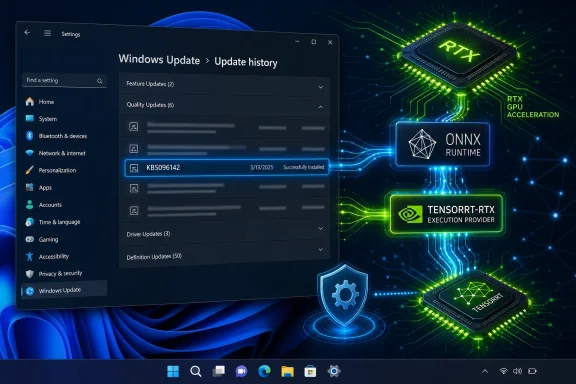Screen dimensions: 576x384
Task: Expand the Feature Updates (2) section
Action: [x=224, y=85]
